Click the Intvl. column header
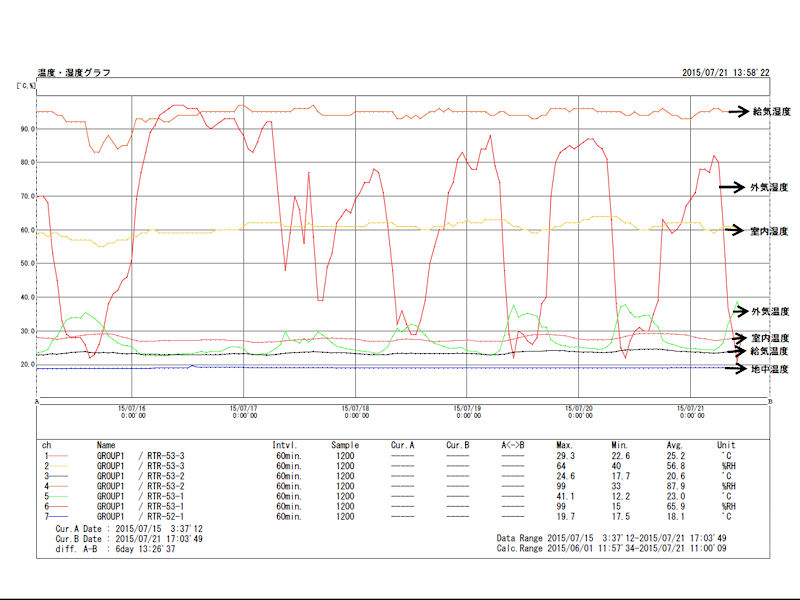The height and width of the screenshot is (600, 800). (x=286, y=443)
